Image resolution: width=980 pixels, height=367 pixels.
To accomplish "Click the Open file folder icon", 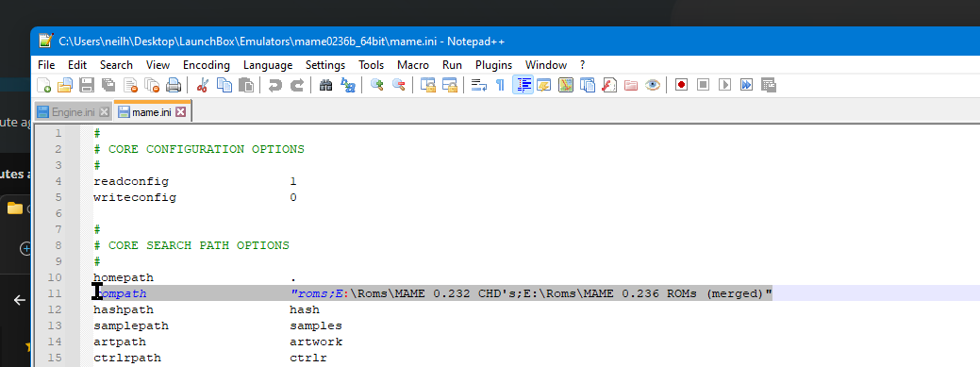I will (65, 85).
